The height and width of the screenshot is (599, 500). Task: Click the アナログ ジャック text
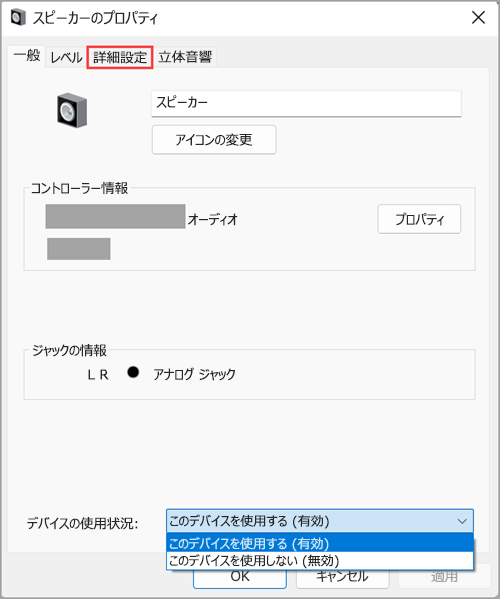click(194, 374)
